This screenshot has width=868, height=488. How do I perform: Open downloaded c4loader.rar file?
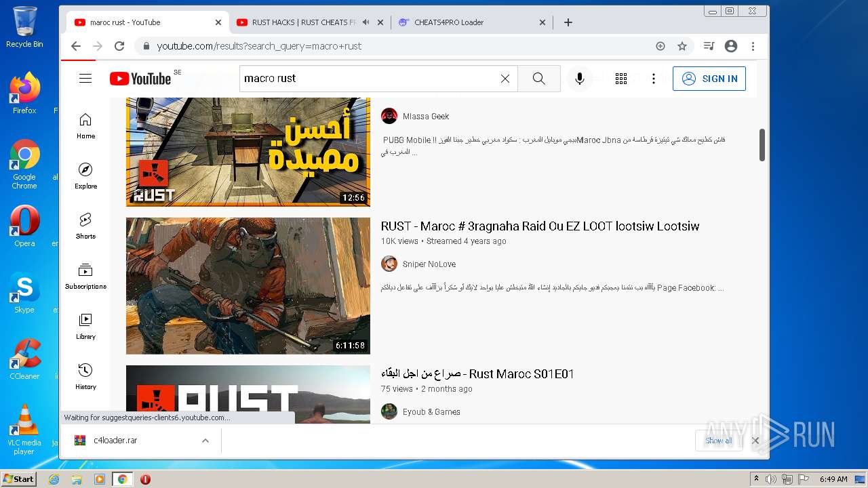pos(115,441)
